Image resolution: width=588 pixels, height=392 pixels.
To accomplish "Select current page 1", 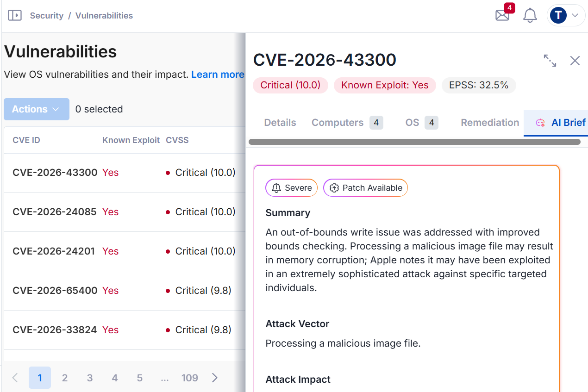I will 40,378.
